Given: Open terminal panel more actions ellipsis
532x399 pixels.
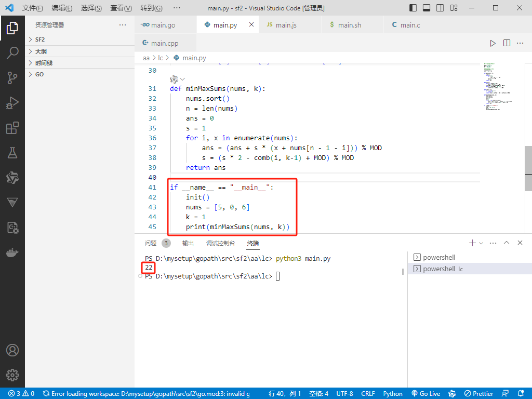Looking at the screenshot, I should coord(493,243).
